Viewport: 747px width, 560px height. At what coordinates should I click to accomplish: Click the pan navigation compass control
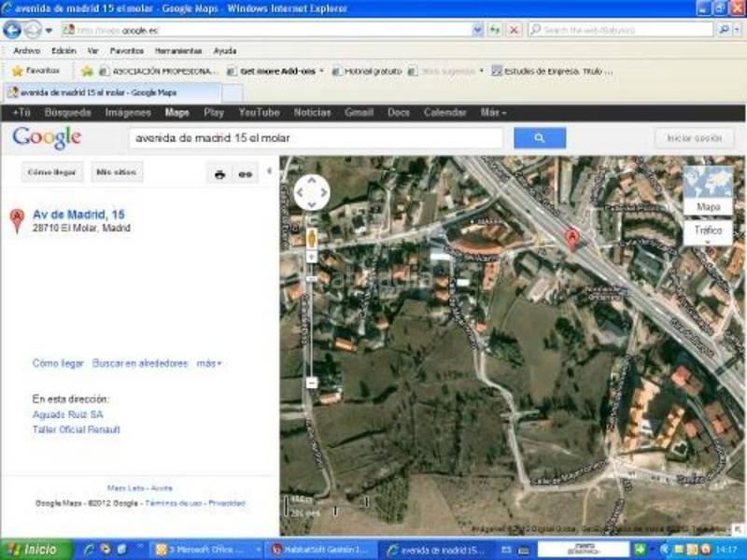coord(312,193)
